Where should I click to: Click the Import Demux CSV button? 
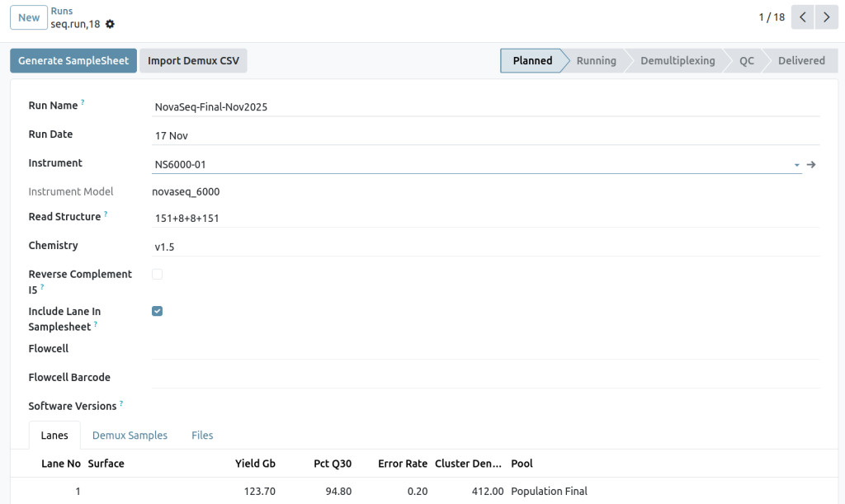pos(193,60)
